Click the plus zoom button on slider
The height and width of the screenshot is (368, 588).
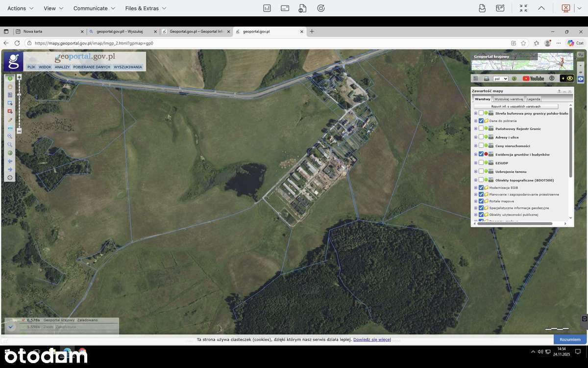coord(19,77)
